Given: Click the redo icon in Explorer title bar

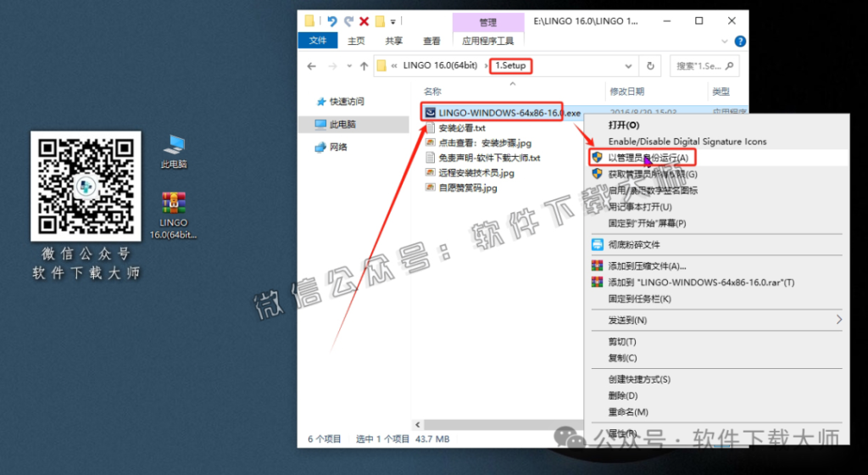Looking at the screenshot, I should (x=348, y=21).
